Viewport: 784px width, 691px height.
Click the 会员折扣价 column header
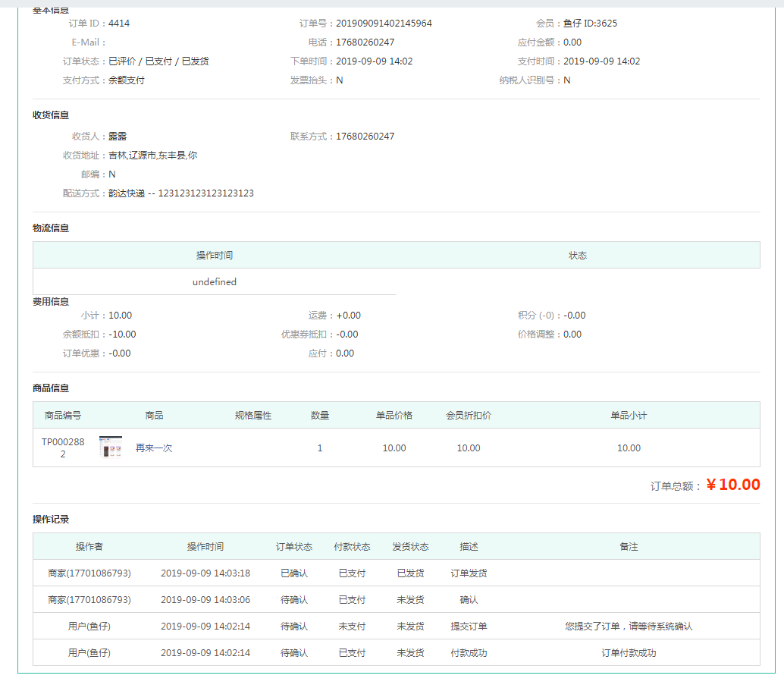pos(469,416)
